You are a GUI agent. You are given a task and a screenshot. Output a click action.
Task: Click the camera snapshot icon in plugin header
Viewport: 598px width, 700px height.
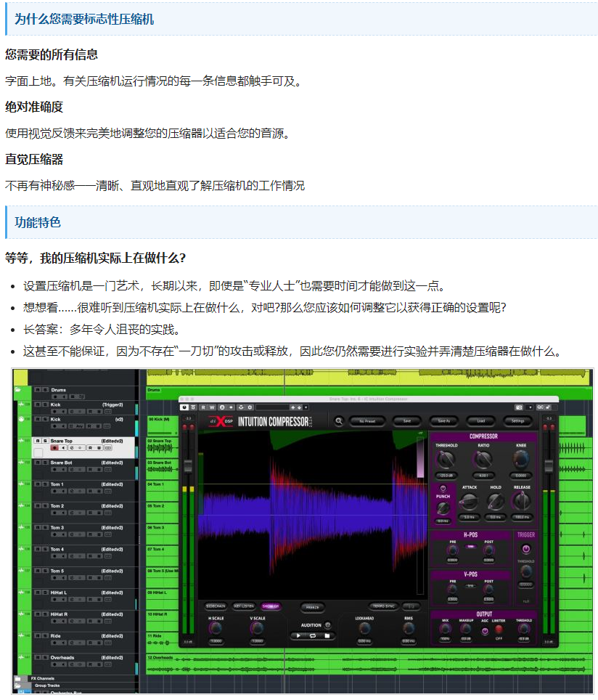(519, 407)
